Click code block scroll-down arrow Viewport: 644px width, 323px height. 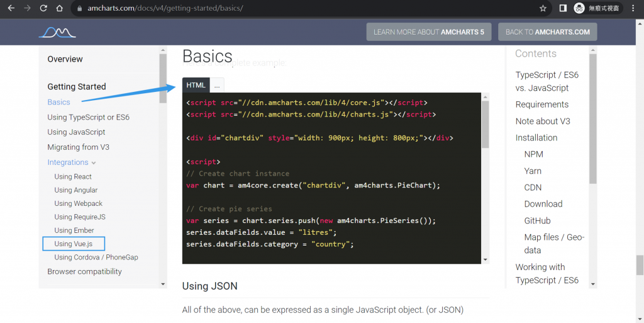click(x=485, y=259)
